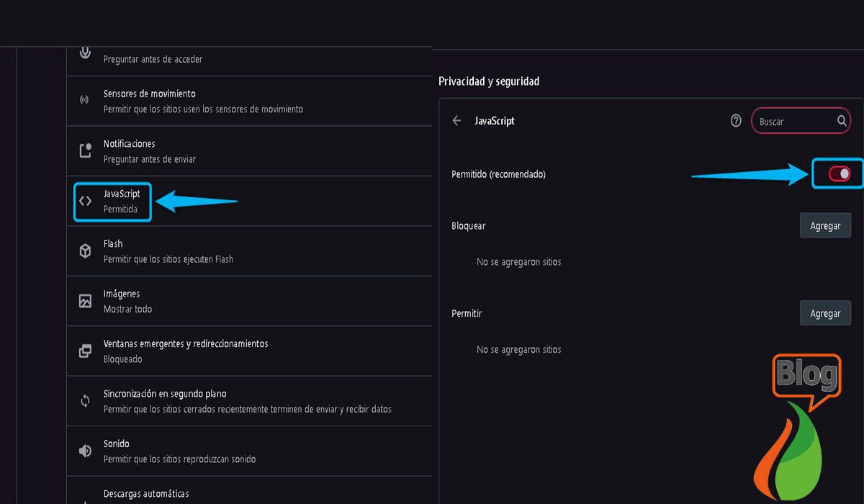864x504 pixels.
Task: Click the JavaScript code brackets icon
Action: tap(85, 201)
